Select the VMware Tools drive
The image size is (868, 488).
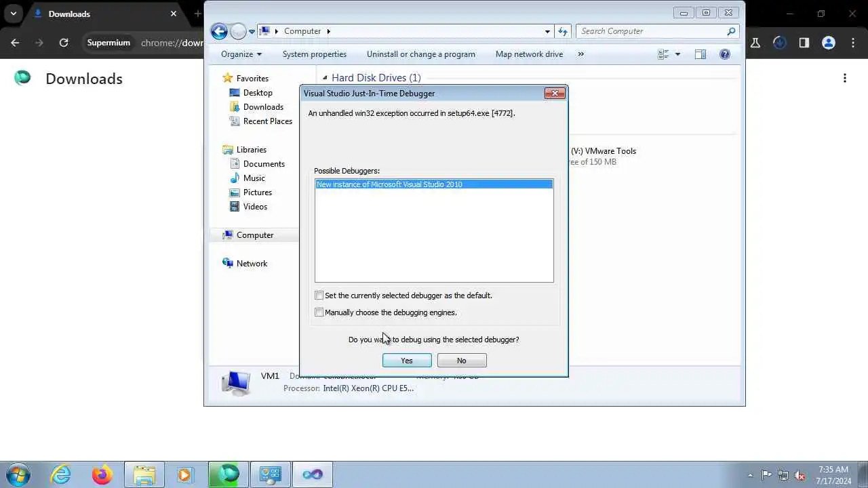tap(603, 156)
